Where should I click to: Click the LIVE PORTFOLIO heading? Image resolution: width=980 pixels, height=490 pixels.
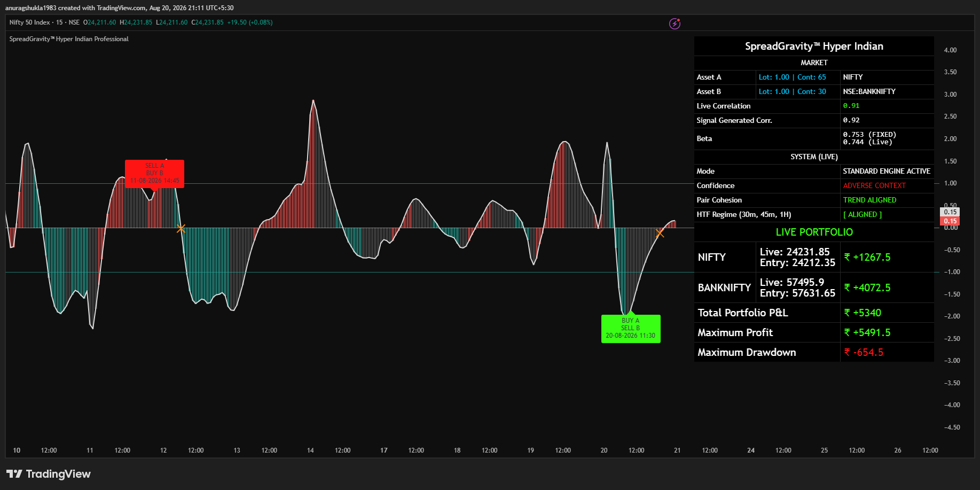pos(814,232)
